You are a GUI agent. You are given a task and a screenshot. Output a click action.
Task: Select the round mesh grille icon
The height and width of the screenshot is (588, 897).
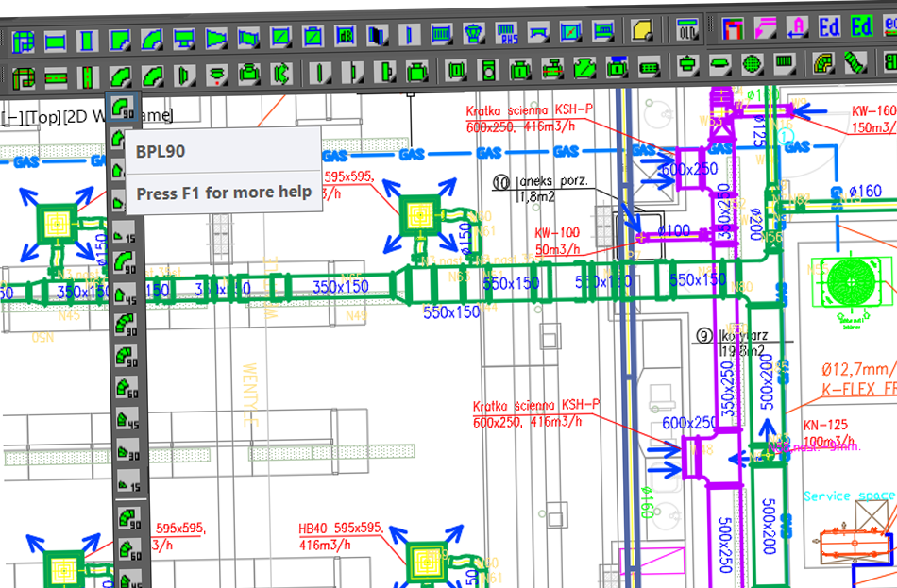[753, 63]
